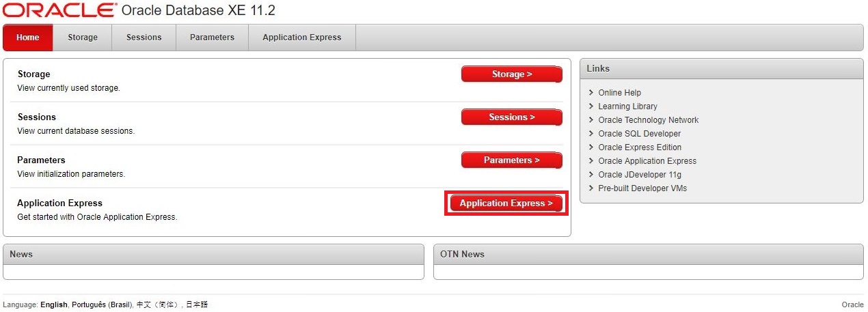Click the 'View current database sessions.' text
The height and width of the screenshot is (312, 868).
(x=76, y=131)
